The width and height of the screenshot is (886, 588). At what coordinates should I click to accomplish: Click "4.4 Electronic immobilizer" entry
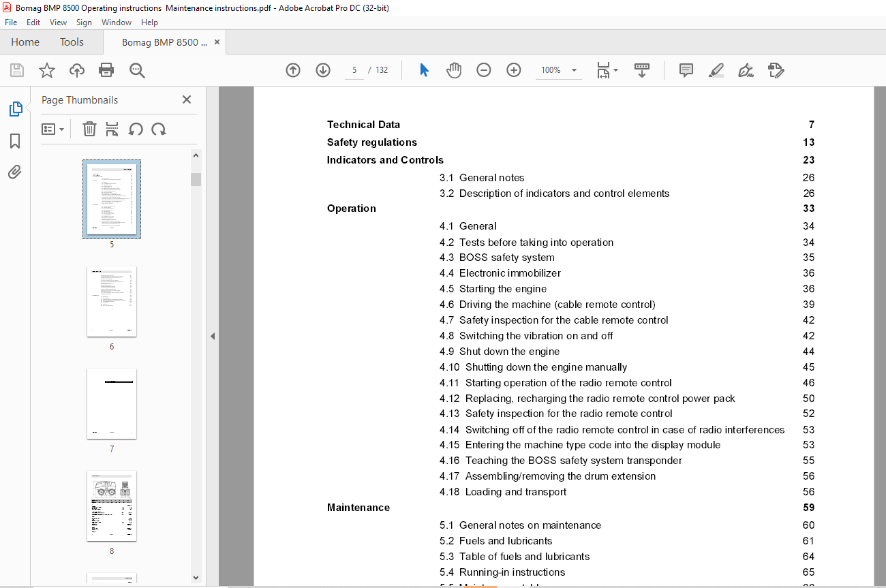click(x=500, y=273)
